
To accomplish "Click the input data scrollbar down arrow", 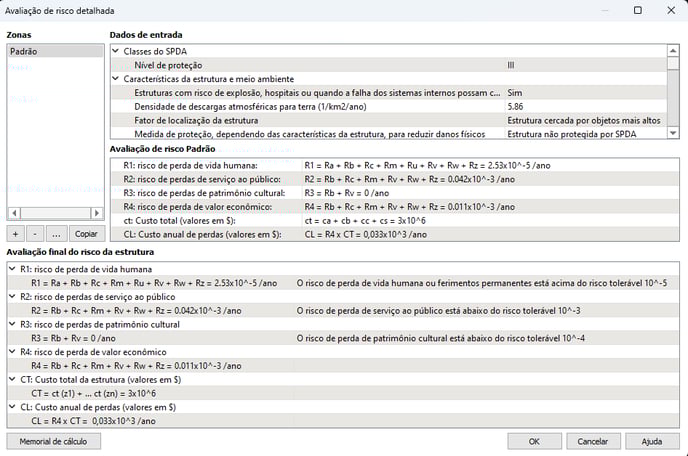I will click(x=673, y=133).
